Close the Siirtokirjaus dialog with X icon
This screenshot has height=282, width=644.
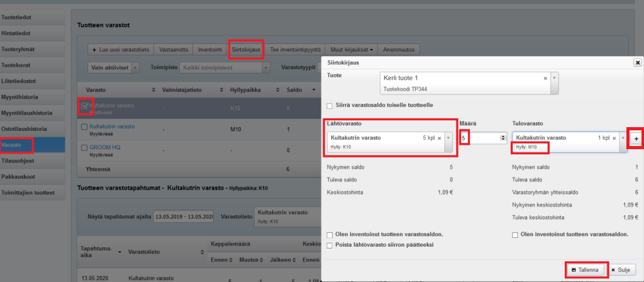(x=637, y=63)
